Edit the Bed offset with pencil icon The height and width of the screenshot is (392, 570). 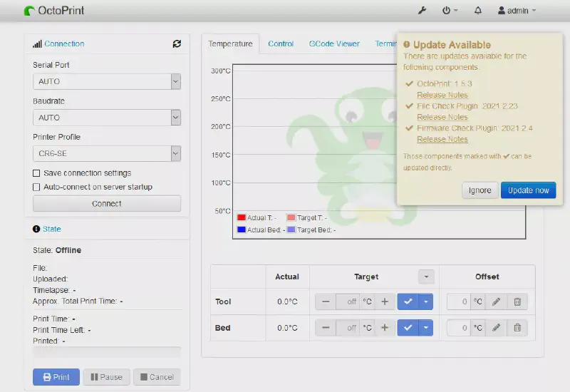[x=496, y=328]
